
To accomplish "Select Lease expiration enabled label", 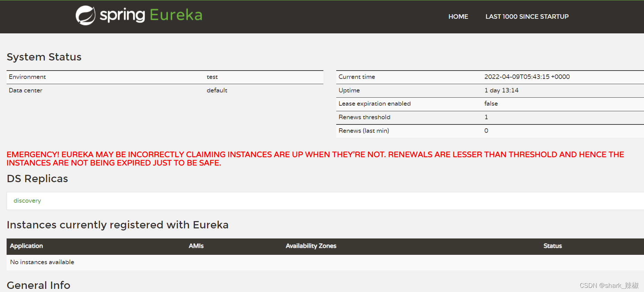I will click(374, 104).
